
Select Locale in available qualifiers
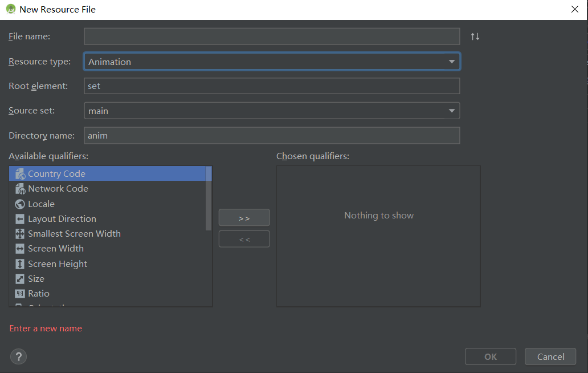tap(42, 204)
